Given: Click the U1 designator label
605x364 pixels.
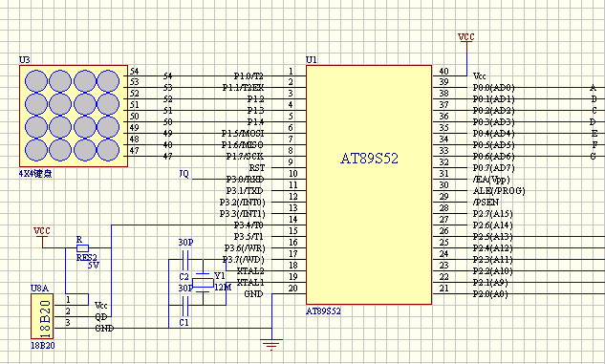Looking at the screenshot, I should coord(312,60).
